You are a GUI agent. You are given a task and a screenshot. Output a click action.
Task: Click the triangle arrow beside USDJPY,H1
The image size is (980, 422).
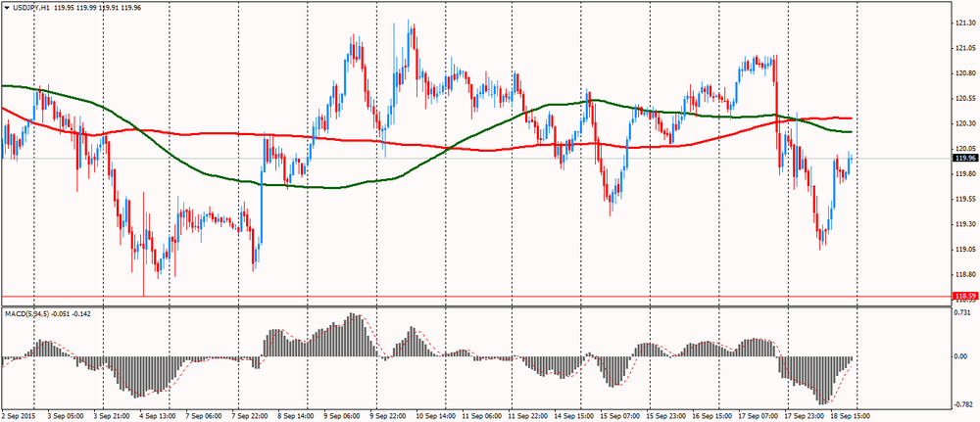pos(6,8)
